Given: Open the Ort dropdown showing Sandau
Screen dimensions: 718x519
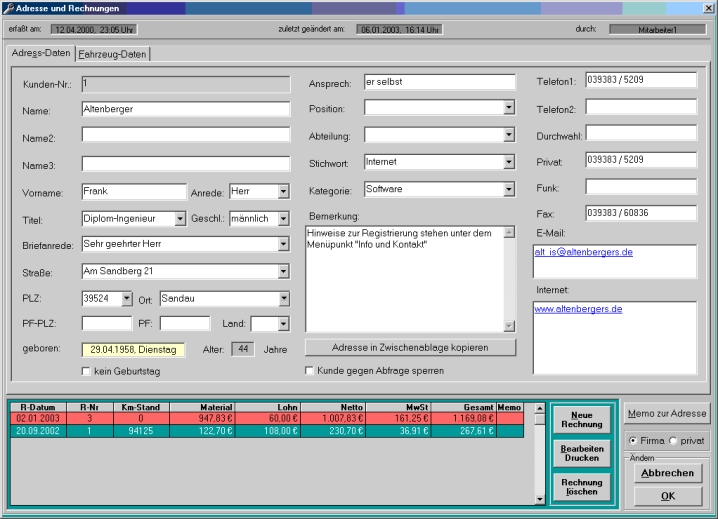Looking at the screenshot, I should (x=284, y=298).
